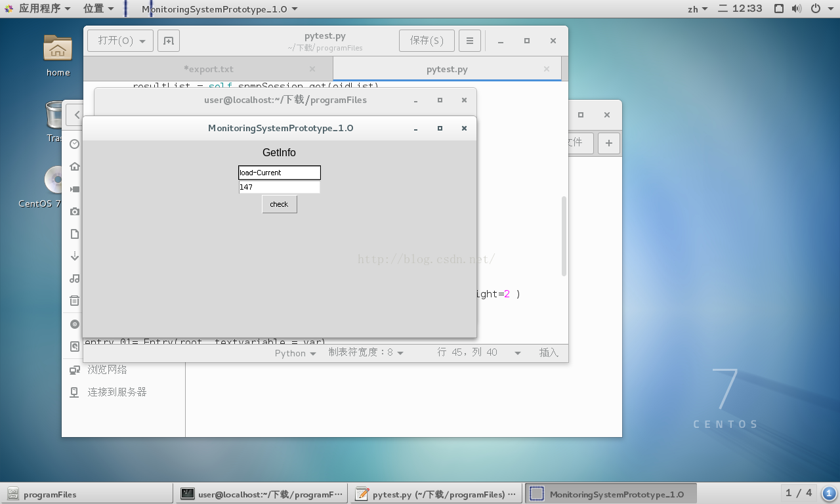Viewport: 840px width, 504px height.
Task: Click the 保存(S) save button
Action: 427,40
